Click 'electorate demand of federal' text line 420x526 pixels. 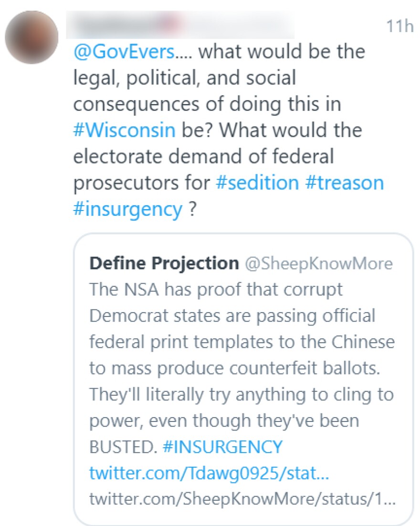203,156
